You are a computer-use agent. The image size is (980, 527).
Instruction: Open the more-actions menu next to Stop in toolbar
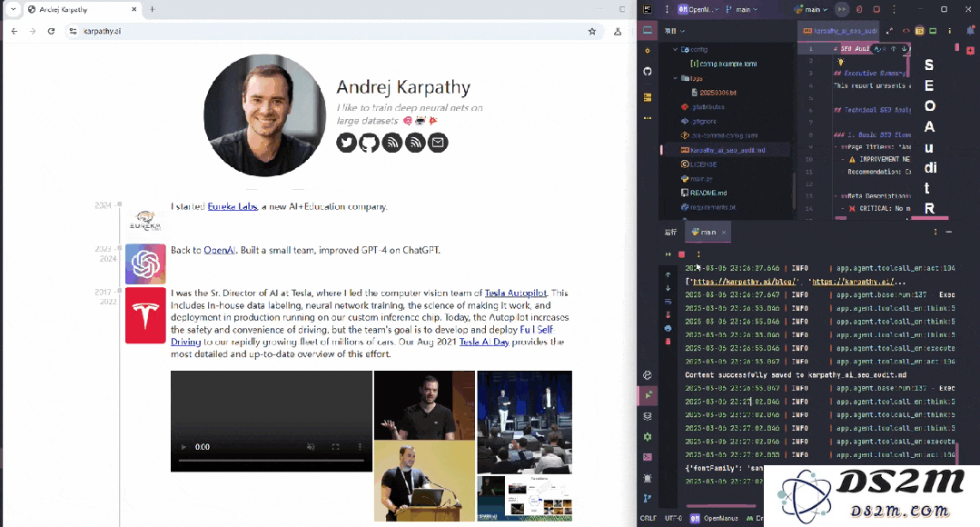point(894,9)
